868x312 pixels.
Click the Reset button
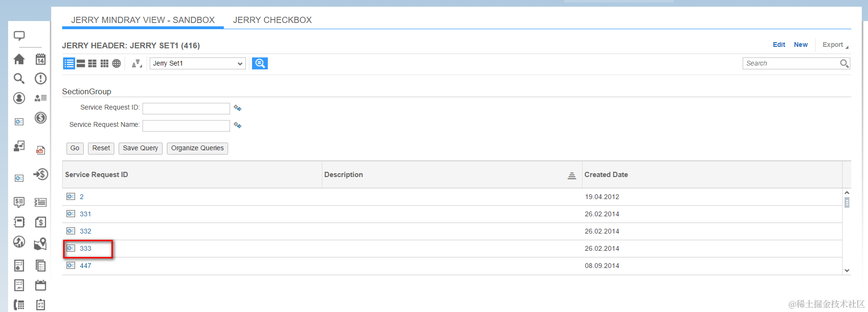click(101, 148)
